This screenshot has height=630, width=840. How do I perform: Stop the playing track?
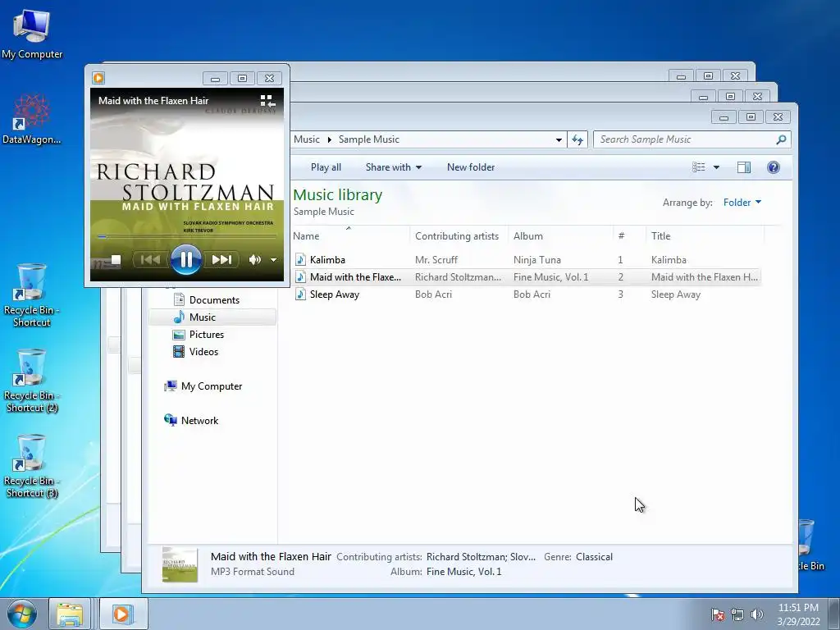click(116, 260)
